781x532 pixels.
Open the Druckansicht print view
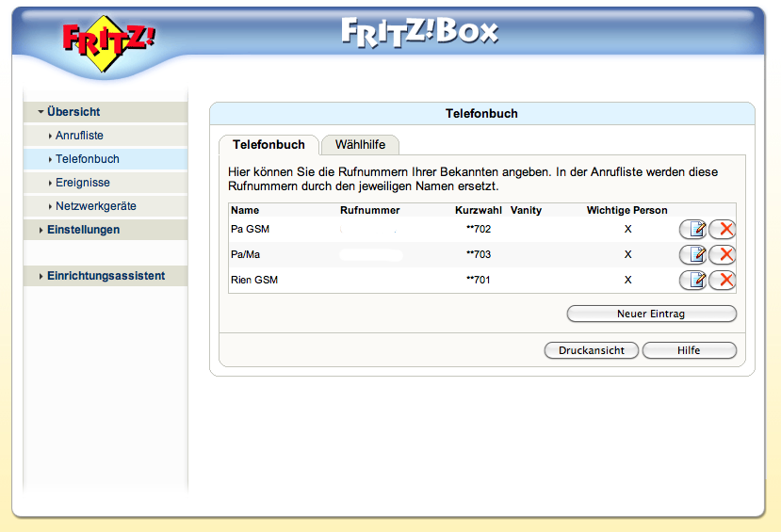click(x=592, y=350)
